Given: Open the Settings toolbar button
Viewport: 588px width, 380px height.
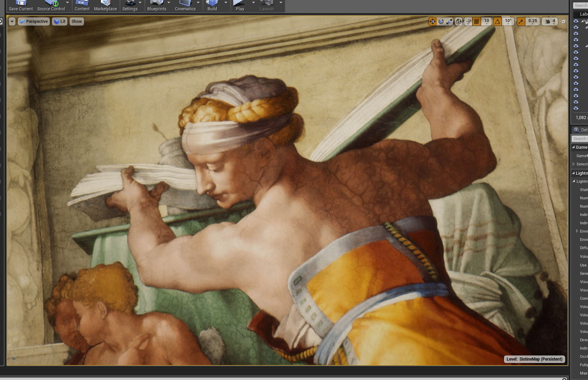Looking at the screenshot, I should [x=130, y=6].
